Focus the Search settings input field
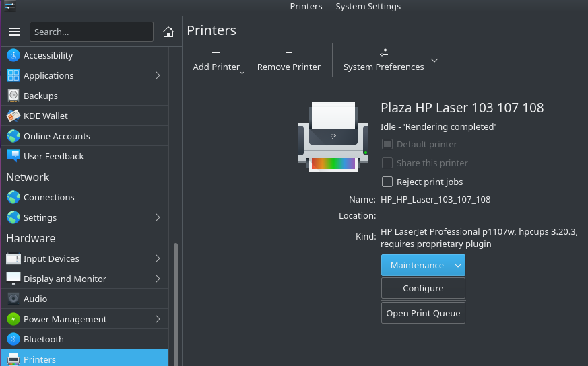The width and height of the screenshot is (588, 366). click(x=91, y=32)
